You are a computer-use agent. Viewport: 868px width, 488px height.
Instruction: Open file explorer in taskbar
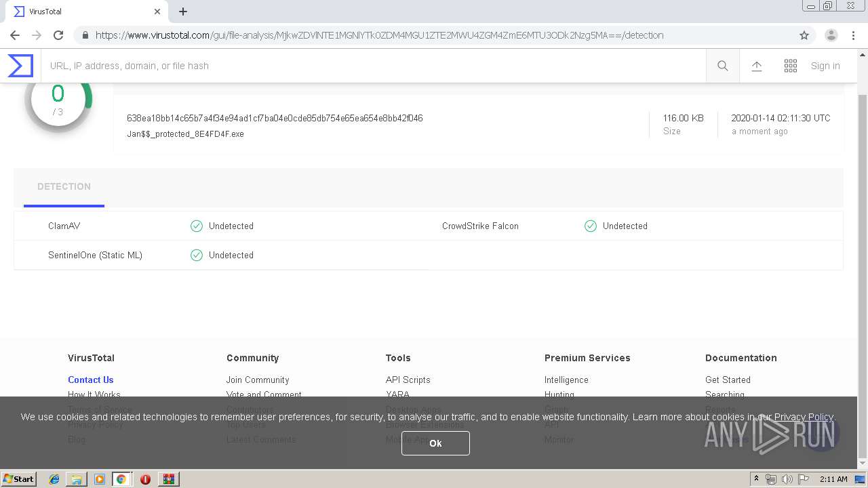(x=77, y=479)
